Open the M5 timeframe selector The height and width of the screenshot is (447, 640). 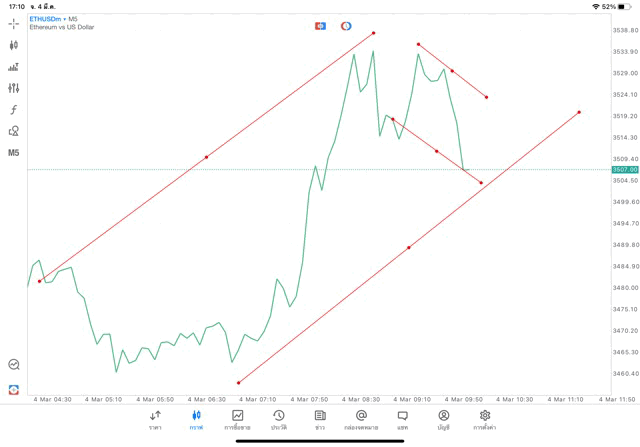[13, 153]
